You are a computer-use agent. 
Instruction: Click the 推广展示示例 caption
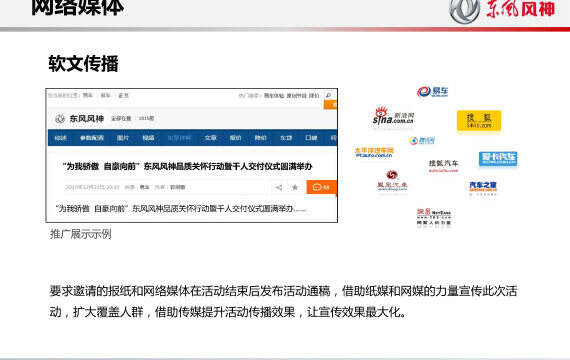80,234
